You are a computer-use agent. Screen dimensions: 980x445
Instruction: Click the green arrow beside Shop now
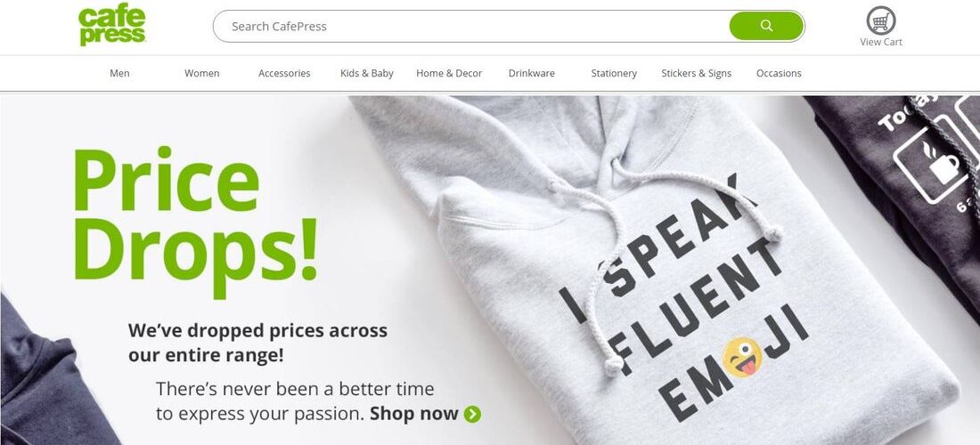[472, 414]
